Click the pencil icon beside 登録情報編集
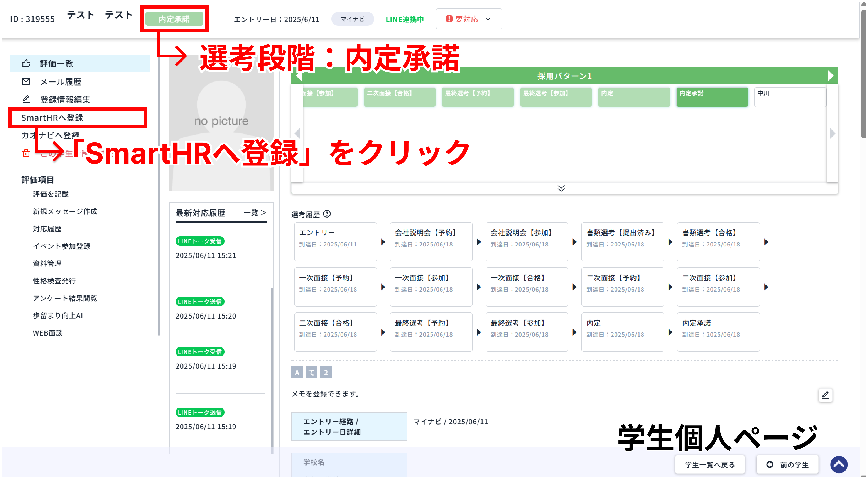 pos(26,99)
